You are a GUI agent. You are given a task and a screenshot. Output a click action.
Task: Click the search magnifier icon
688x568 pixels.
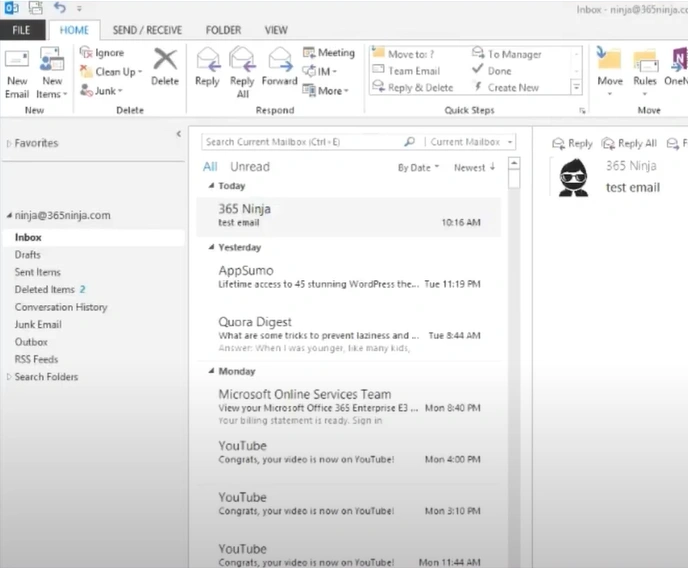409,142
